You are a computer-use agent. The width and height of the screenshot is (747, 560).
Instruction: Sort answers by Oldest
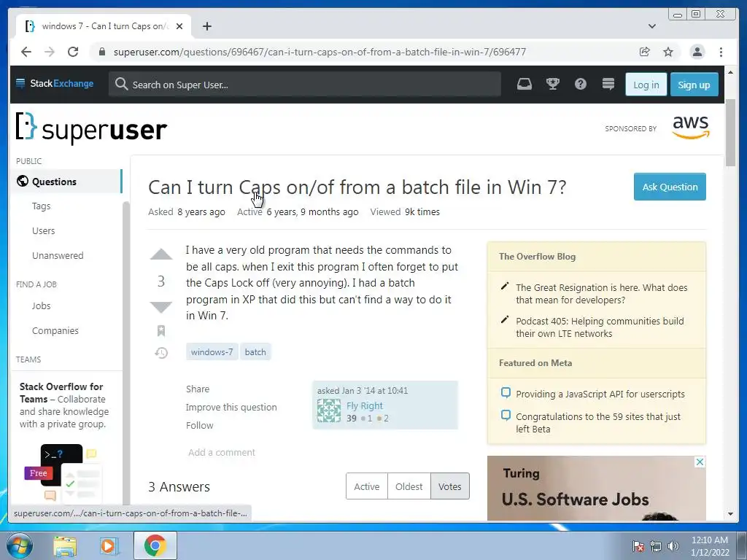(409, 486)
